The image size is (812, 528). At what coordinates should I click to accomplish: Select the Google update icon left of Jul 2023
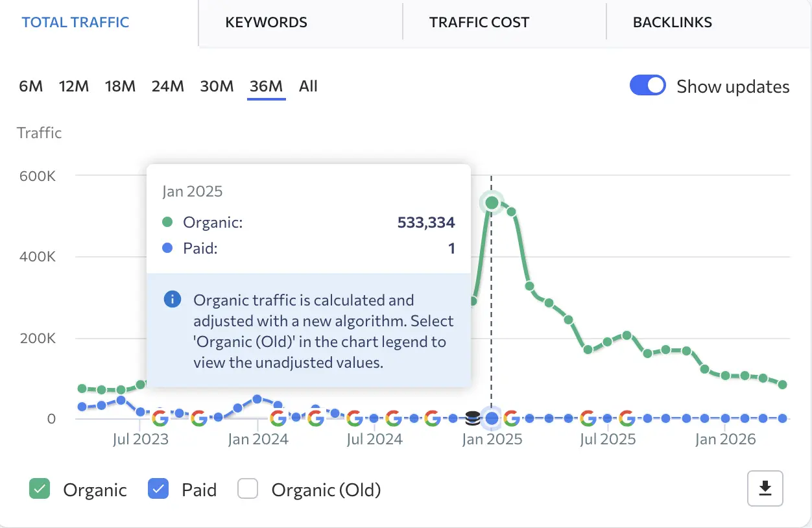click(x=161, y=418)
